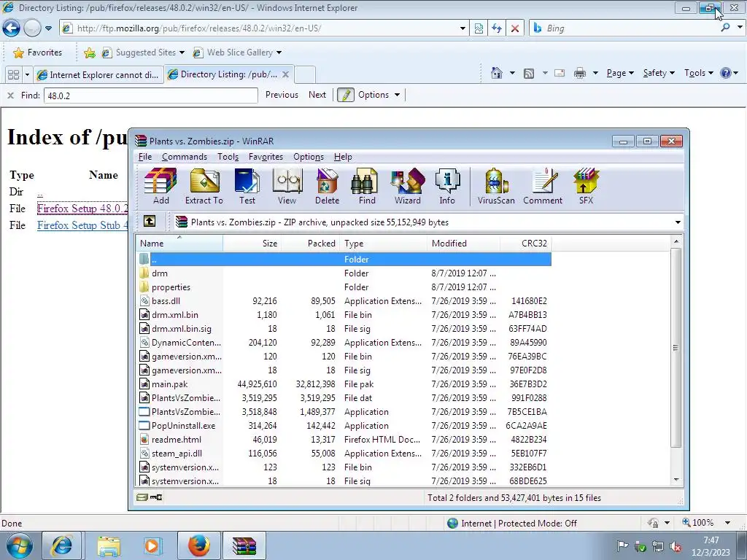The width and height of the screenshot is (747, 560).
Task: Open the WinRAR Help menu
Action: (x=343, y=157)
